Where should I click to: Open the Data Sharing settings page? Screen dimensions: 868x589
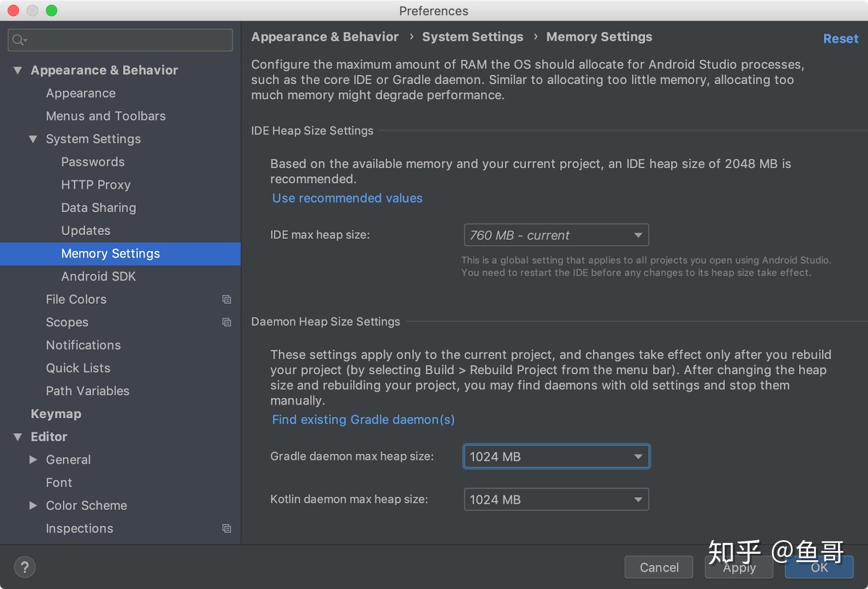(99, 208)
